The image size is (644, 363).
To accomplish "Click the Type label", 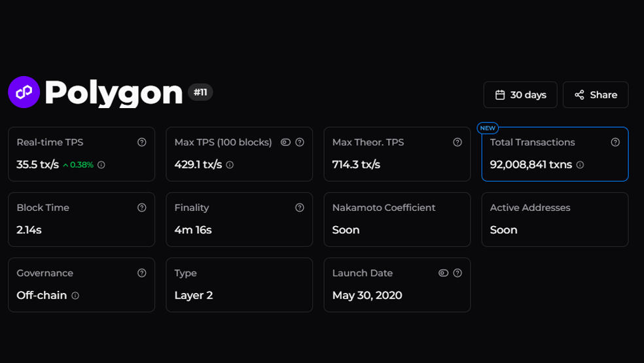I will click(186, 273).
